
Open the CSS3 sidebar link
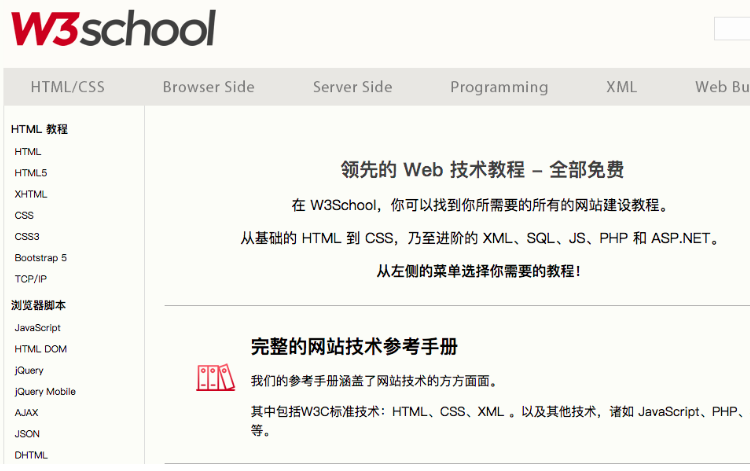point(27,236)
